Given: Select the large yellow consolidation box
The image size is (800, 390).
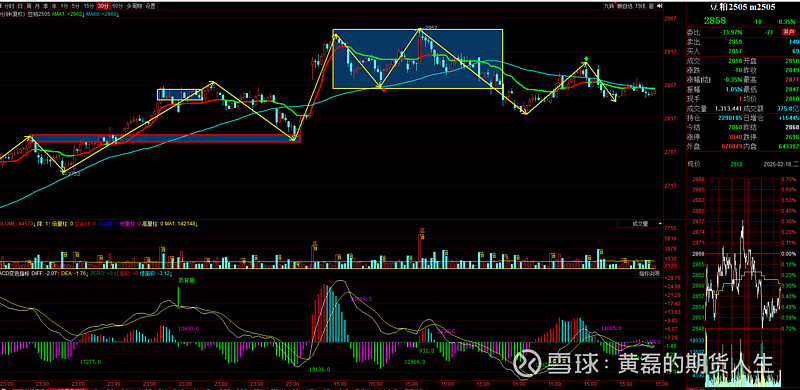Looking at the screenshot, I should 417,59.
